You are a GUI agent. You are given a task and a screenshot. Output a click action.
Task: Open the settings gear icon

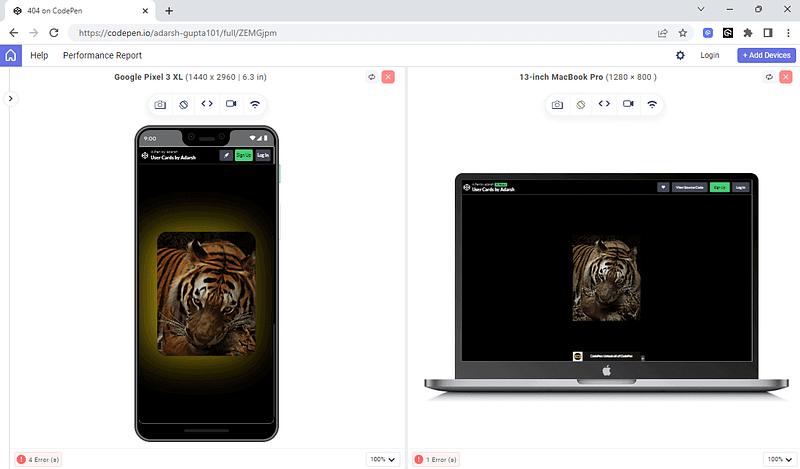(680, 55)
